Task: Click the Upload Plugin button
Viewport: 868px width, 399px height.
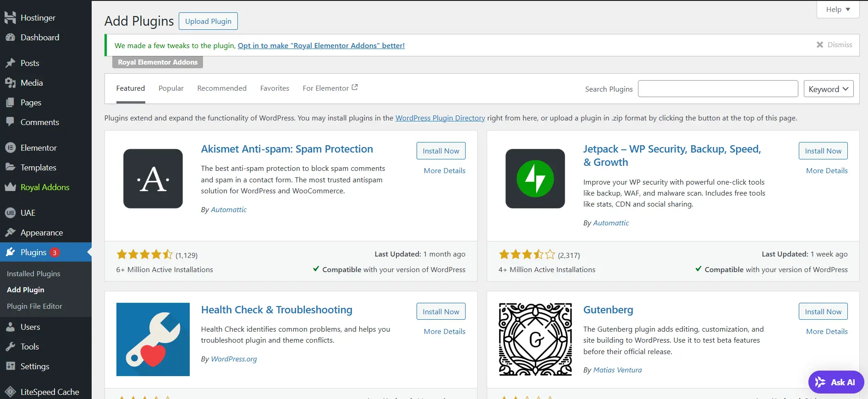Action: (x=208, y=21)
